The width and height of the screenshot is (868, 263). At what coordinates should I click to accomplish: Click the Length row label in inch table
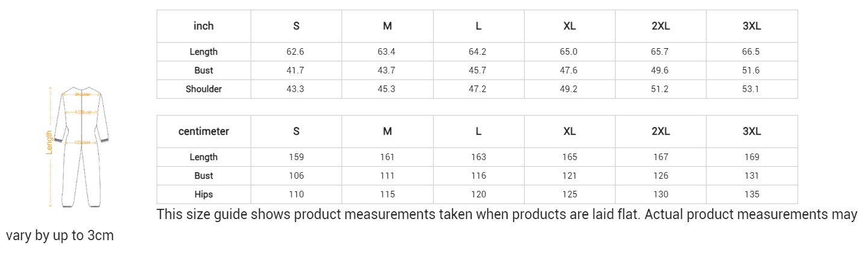pyautogui.click(x=204, y=52)
